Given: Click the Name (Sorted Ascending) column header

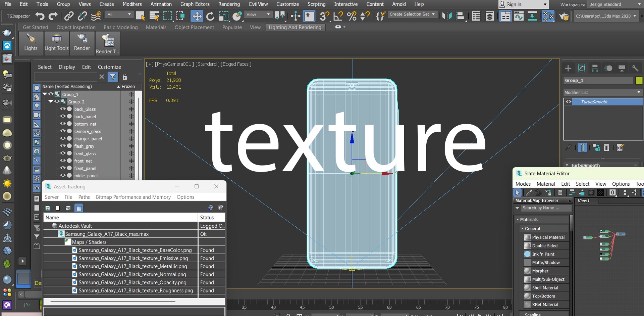Looking at the screenshot, I should (81, 86).
